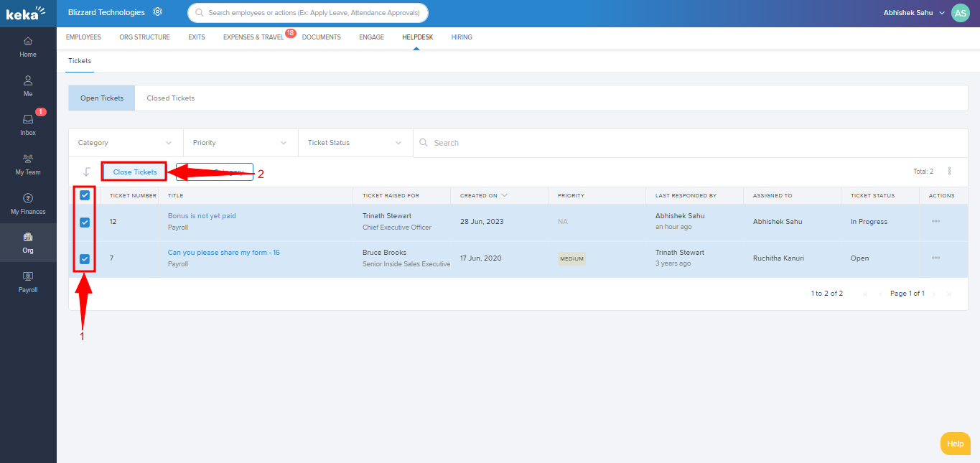
Task: Uncheck the checkbox for ticket 12
Action: 85,223
